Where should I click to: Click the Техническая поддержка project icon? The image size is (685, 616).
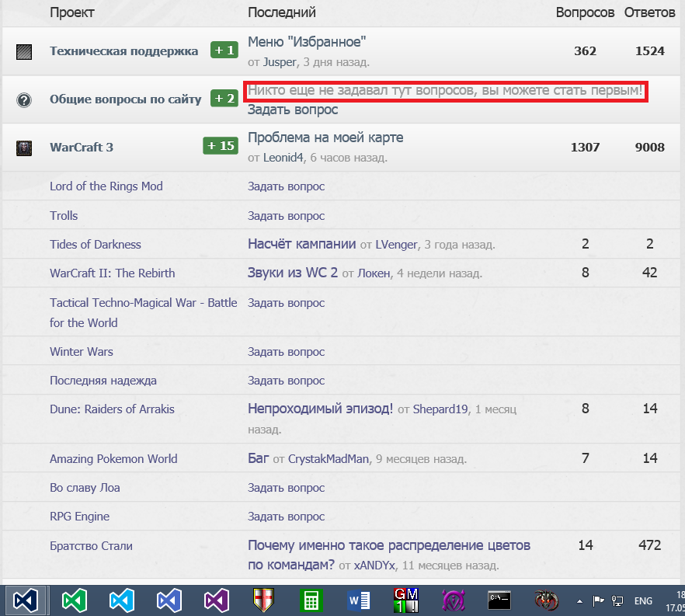(x=24, y=51)
